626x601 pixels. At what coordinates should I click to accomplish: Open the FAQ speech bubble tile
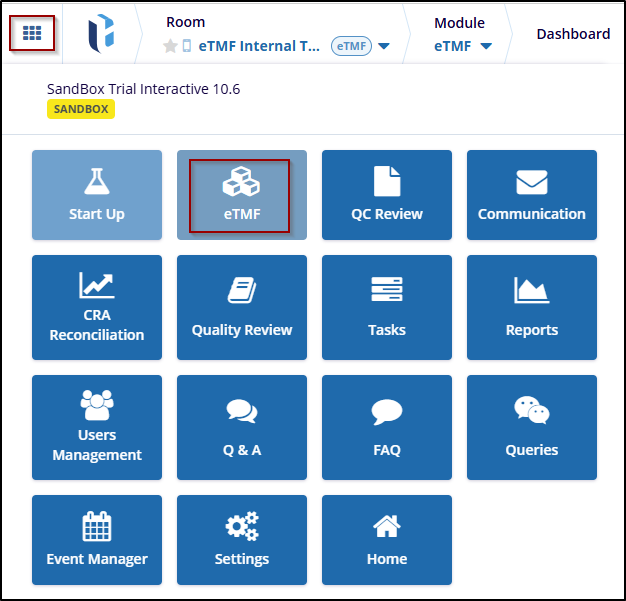(x=386, y=427)
